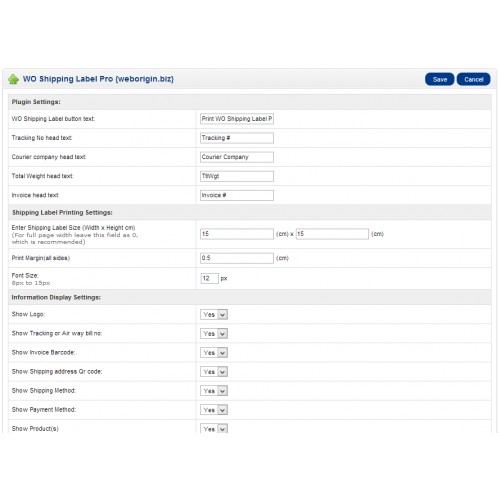Open Show Shipping address Qr code dropdown
The width and height of the screenshot is (500, 500).
214,372
